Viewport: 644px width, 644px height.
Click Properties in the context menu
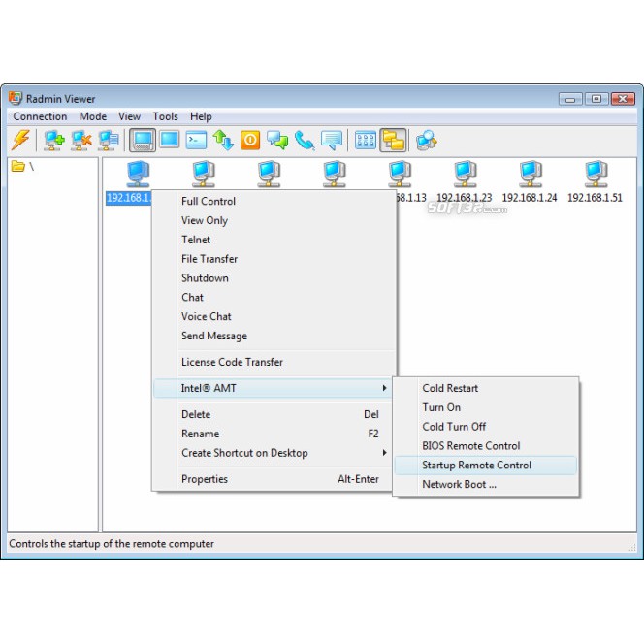pos(205,479)
